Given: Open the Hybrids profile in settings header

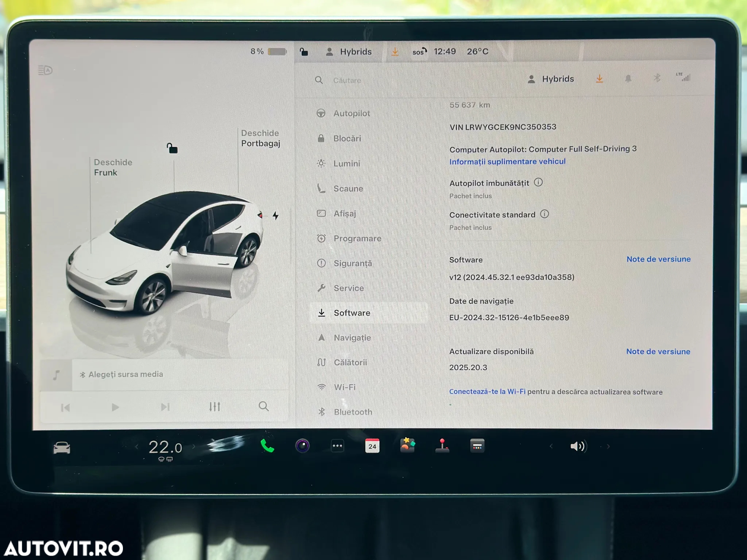Looking at the screenshot, I should 551,79.
